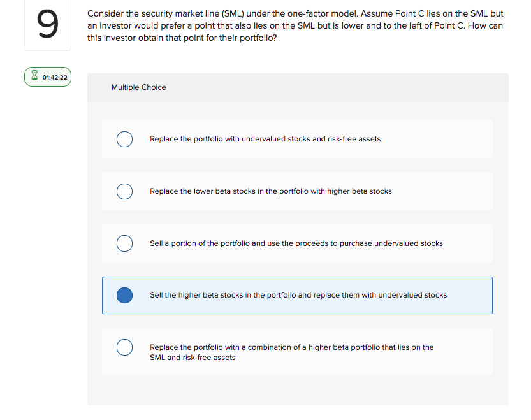The height and width of the screenshot is (420, 531).
Task: Select the radio button for higher beta stocks option
Action: coord(124,191)
